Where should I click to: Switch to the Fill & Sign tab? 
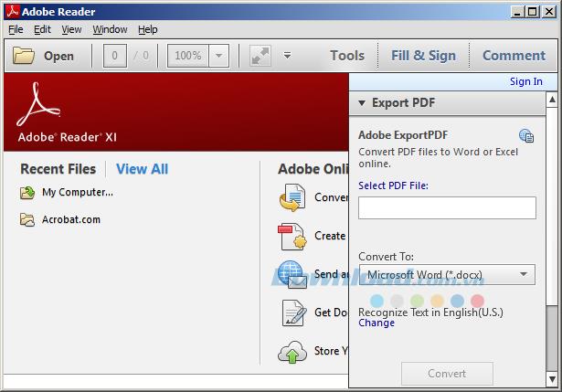click(x=423, y=56)
